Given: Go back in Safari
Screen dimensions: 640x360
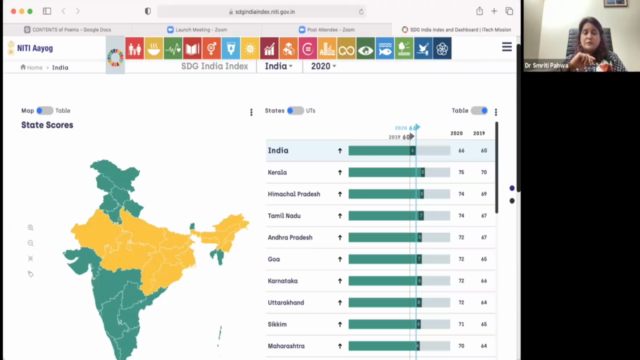Looking at the screenshot, I should coord(64,11).
